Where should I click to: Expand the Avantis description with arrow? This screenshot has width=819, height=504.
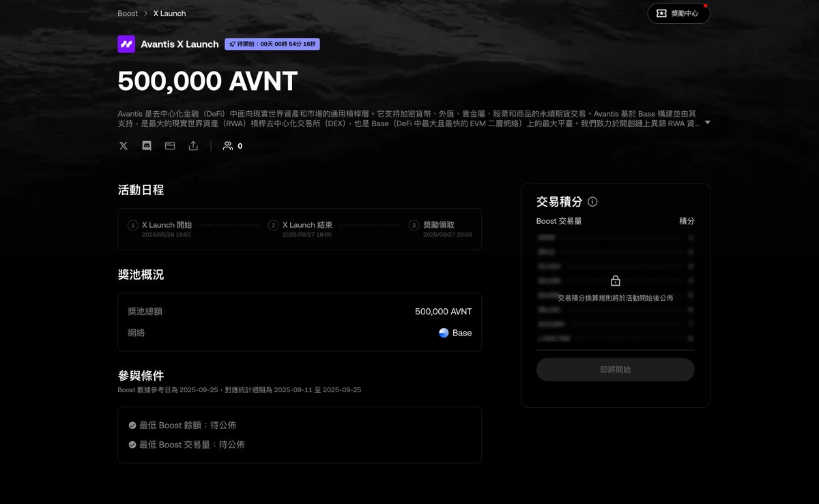pos(707,123)
